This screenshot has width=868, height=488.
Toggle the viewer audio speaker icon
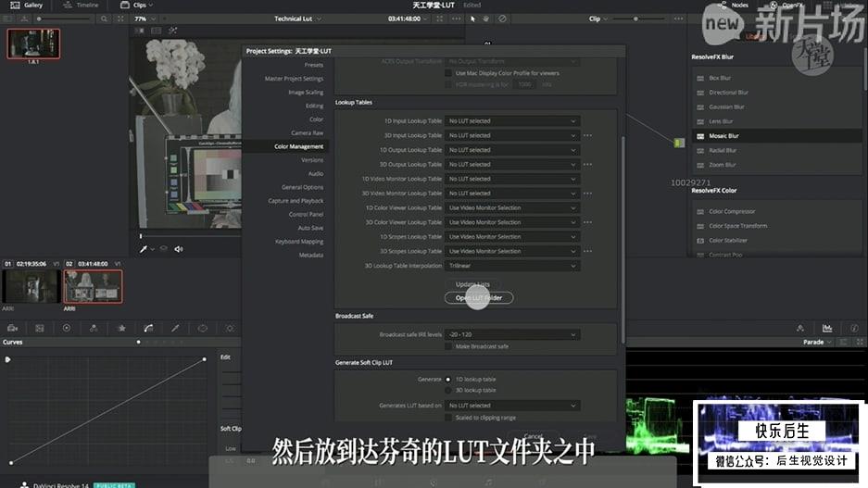point(179,249)
